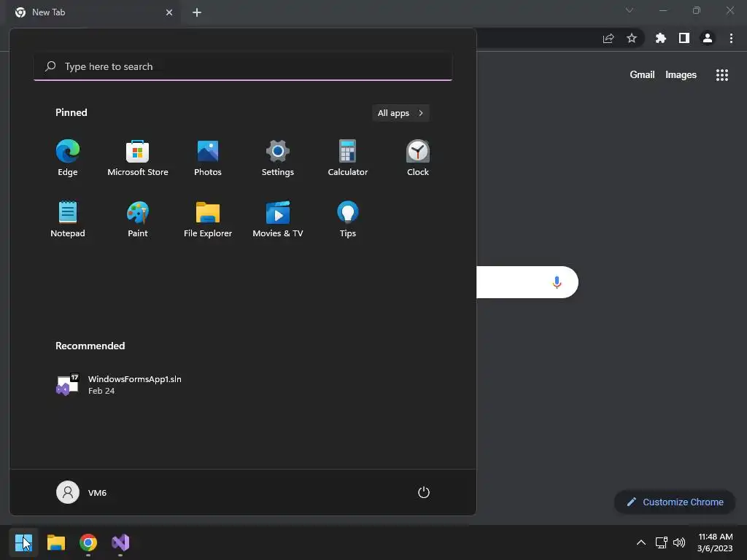This screenshot has width=747, height=560.
Task: Switch to Chrome from the taskbar
Action: tap(88, 542)
